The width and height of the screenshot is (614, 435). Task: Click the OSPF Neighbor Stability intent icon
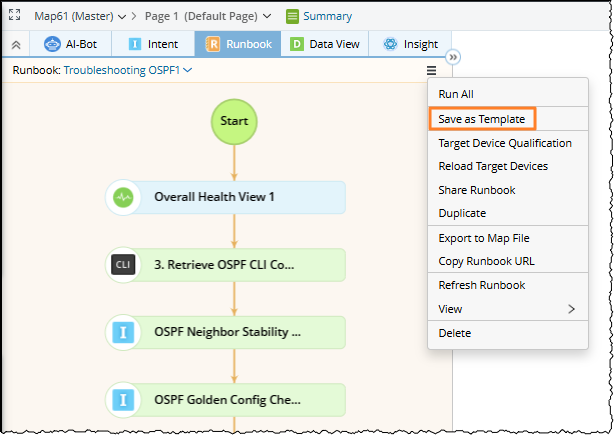[123, 332]
